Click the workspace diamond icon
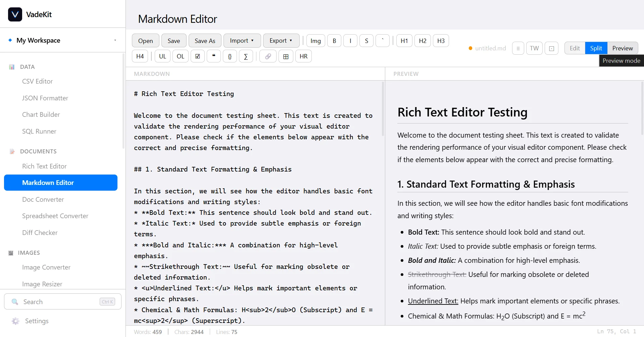644x337 pixels. (x=10, y=40)
